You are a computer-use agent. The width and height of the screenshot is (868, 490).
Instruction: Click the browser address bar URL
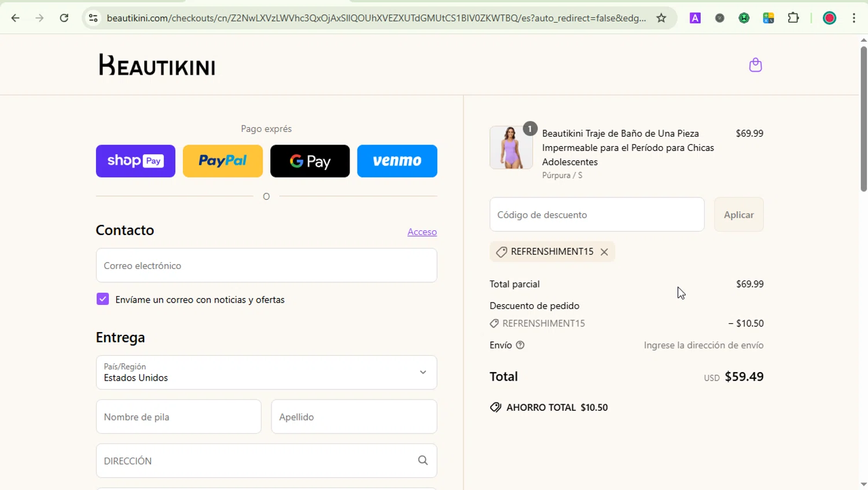(376, 18)
